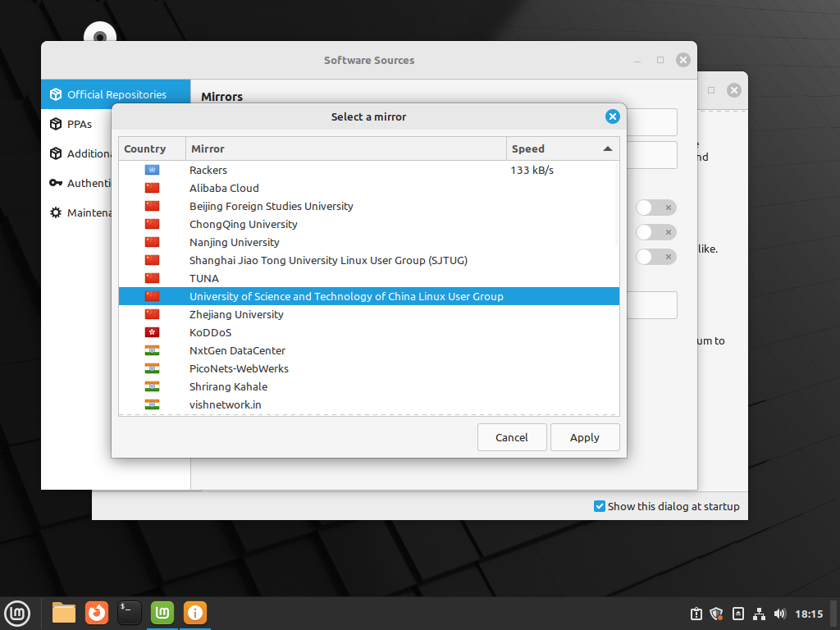Sort list by the Mirror column header
Screen dimensions: 840x630
(345, 148)
